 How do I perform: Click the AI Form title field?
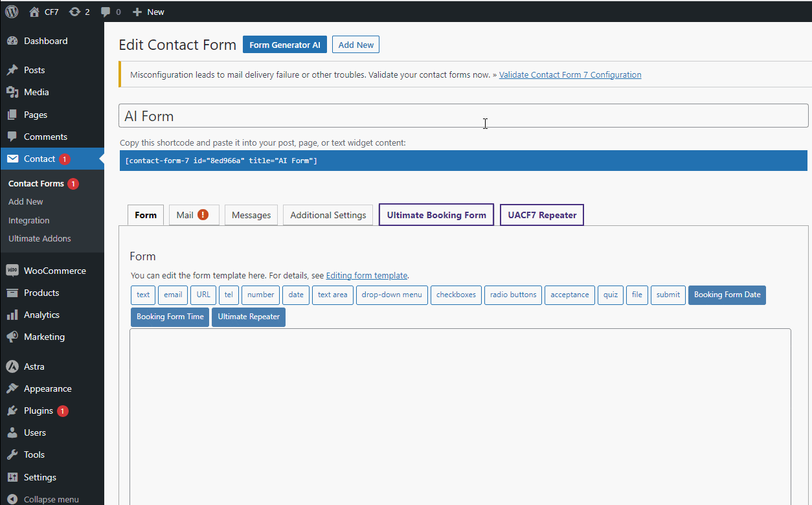click(x=464, y=116)
